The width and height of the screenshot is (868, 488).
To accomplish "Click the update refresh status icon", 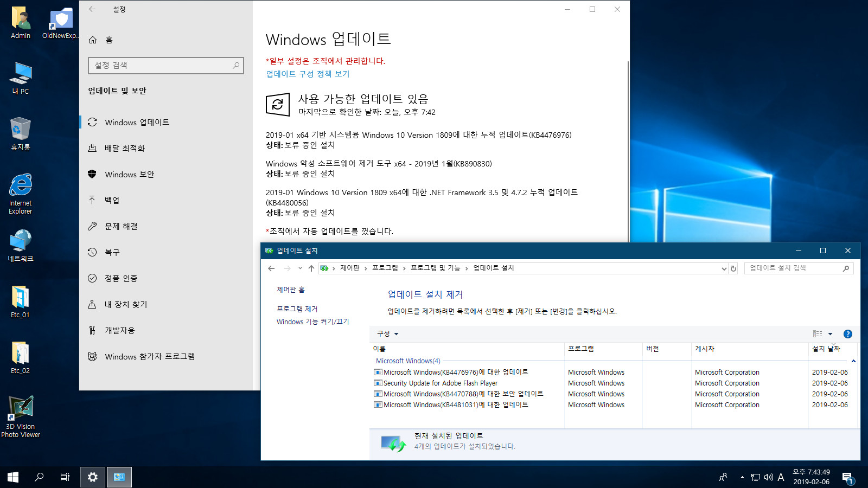I will tap(278, 104).
